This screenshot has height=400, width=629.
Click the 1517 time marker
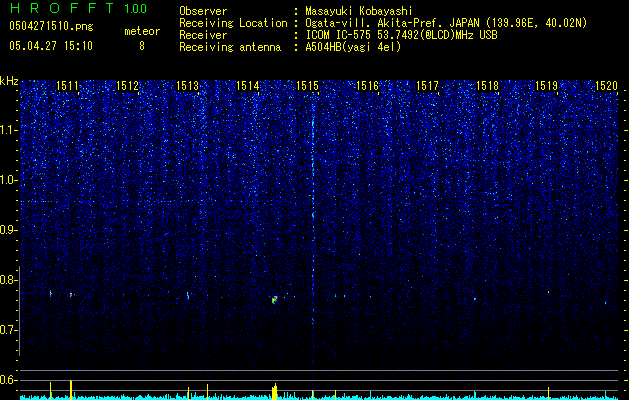click(x=427, y=85)
